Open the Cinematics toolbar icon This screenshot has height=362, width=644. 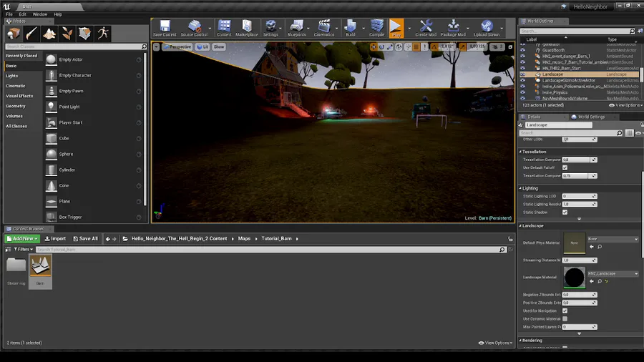pos(324,28)
